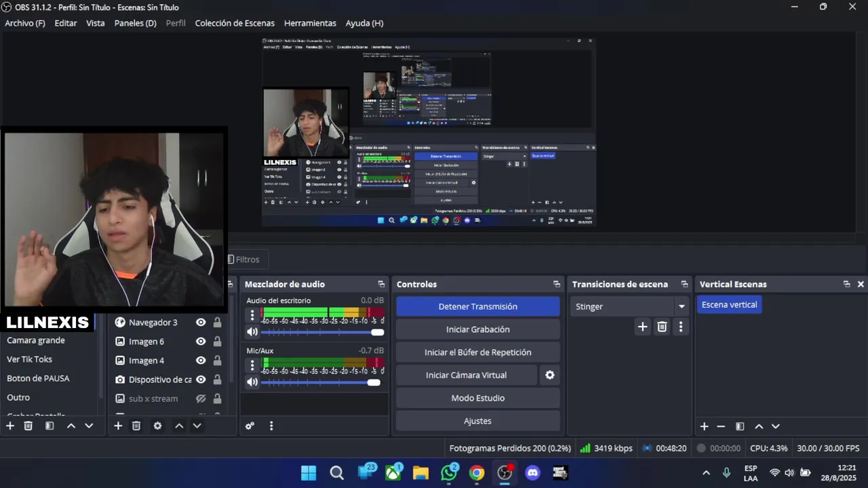
Task: Undock the Mezclador de audio panel
Action: [x=381, y=284]
